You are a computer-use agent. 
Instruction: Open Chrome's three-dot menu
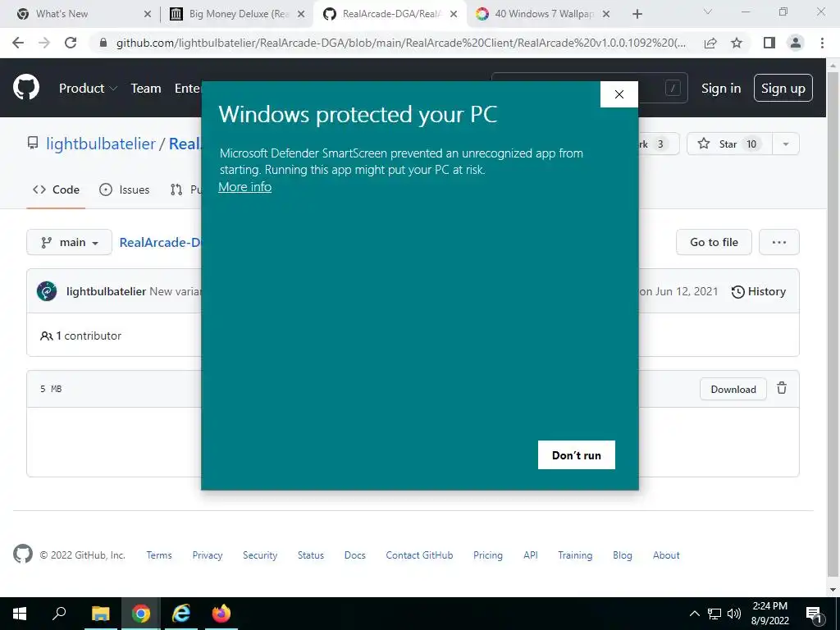(822, 43)
